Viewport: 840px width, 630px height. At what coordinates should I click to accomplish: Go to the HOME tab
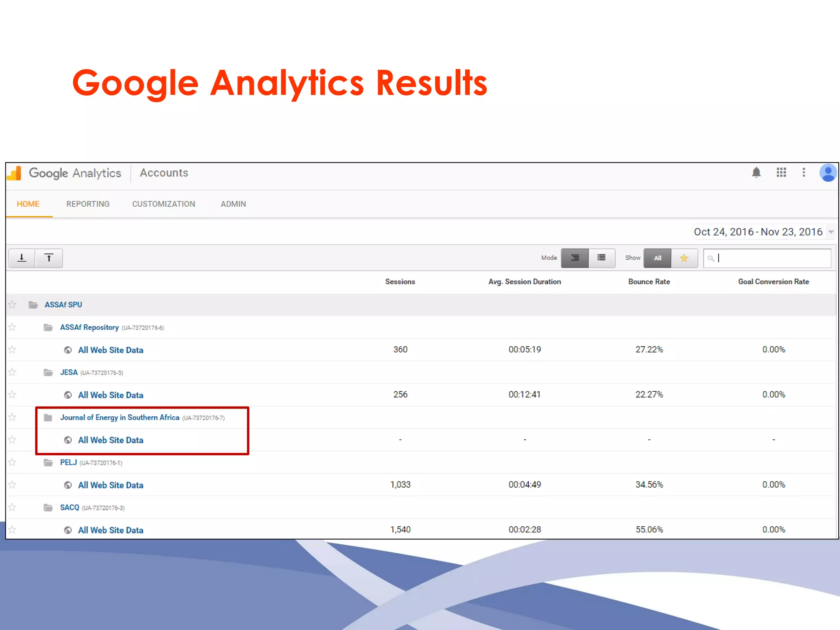pyautogui.click(x=28, y=204)
